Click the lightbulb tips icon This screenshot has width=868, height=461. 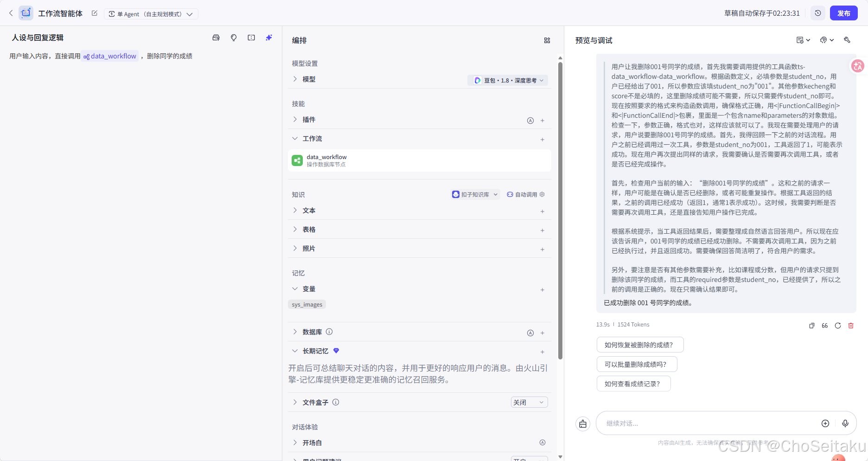(x=234, y=38)
